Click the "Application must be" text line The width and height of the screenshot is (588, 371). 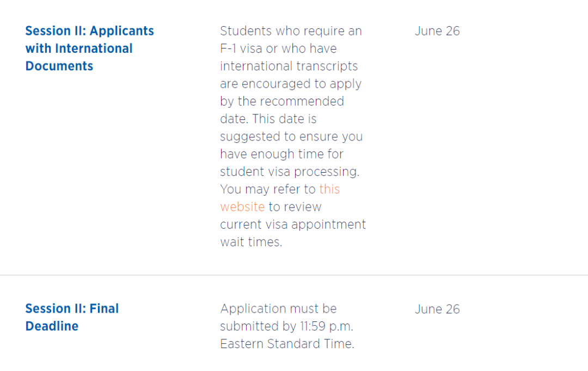[x=278, y=309]
